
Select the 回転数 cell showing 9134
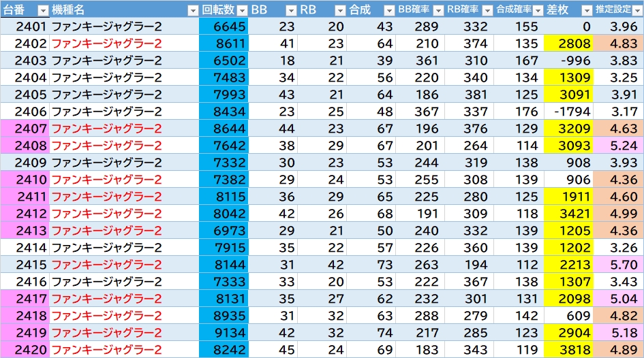224,333
